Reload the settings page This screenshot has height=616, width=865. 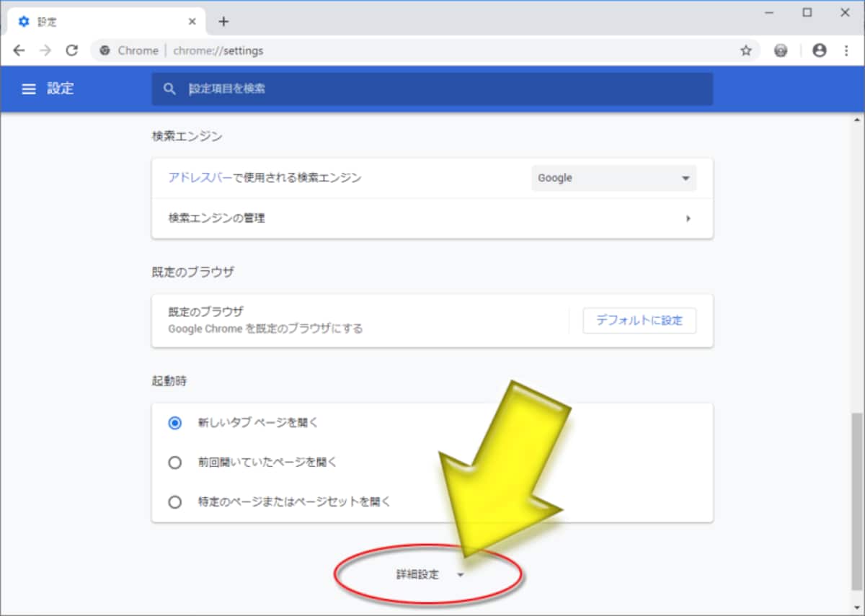[71, 50]
